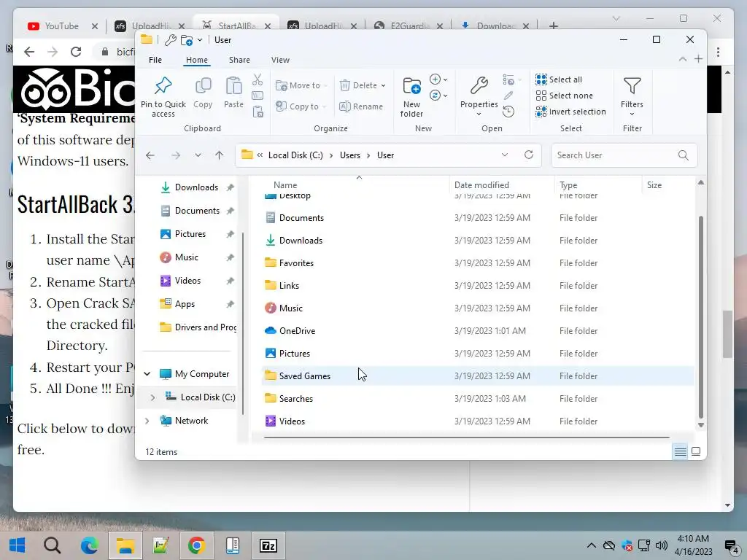Reload the Chrome page
This screenshot has width=747, height=560.
point(76,52)
